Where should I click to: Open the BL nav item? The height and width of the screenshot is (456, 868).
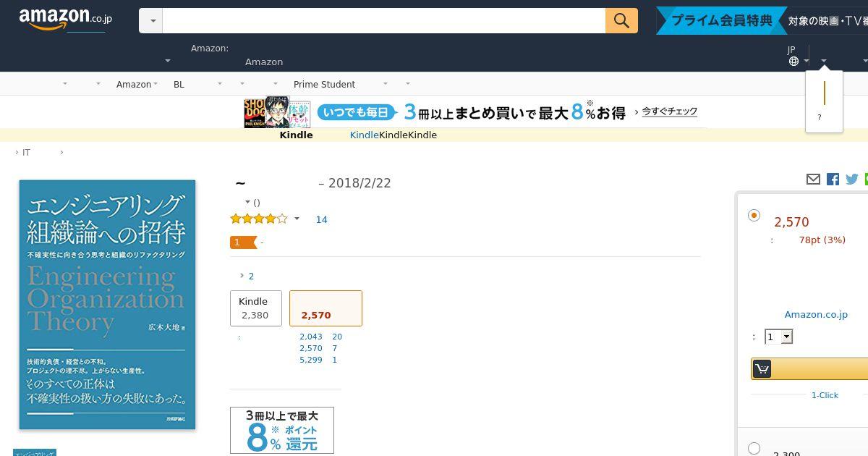pos(179,84)
